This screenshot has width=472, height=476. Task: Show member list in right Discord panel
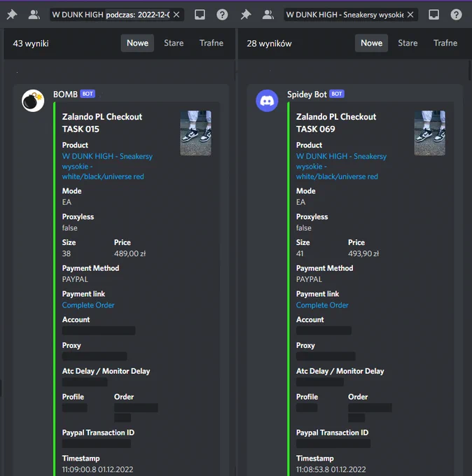(x=268, y=15)
